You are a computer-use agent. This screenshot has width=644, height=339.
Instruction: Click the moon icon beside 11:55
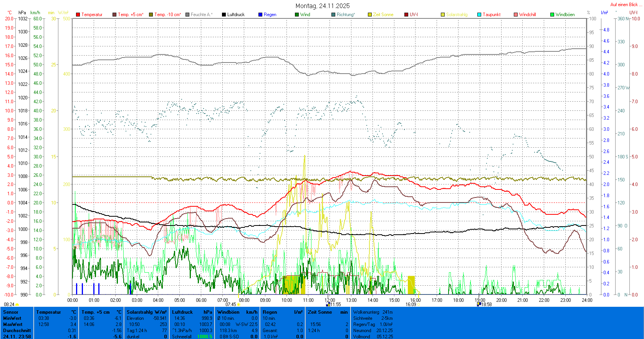pos(328,304)
